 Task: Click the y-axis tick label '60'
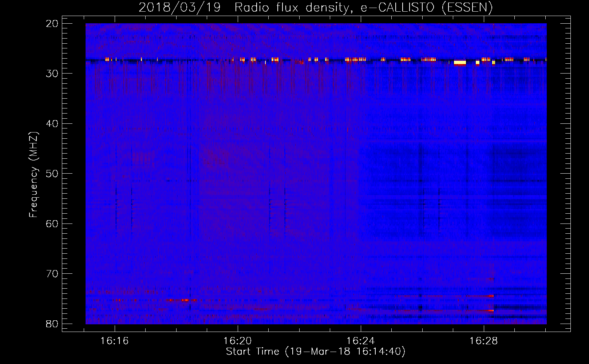click(x=52, y=223)
